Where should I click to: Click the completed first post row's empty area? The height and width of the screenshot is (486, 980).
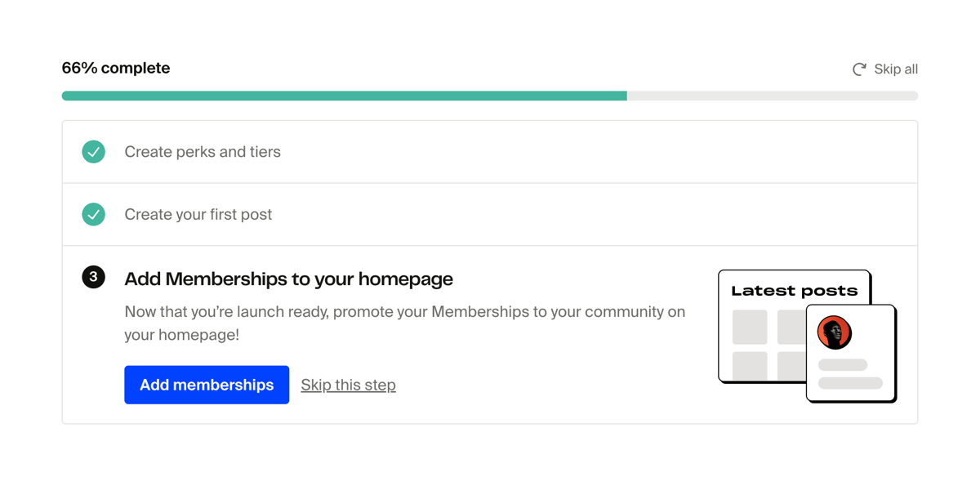572,215
